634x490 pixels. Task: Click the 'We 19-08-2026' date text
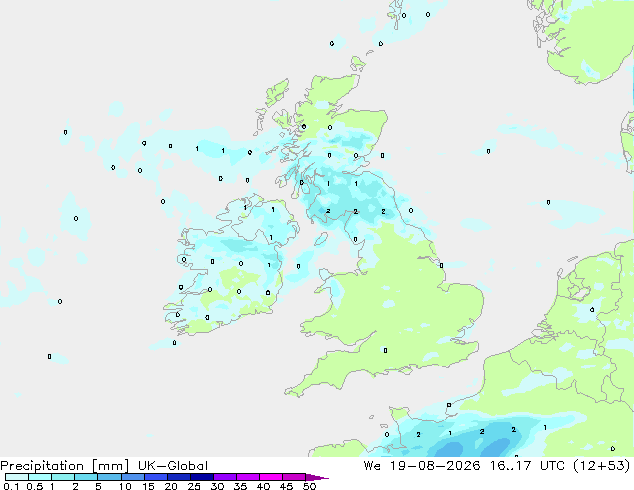[422, 466]
